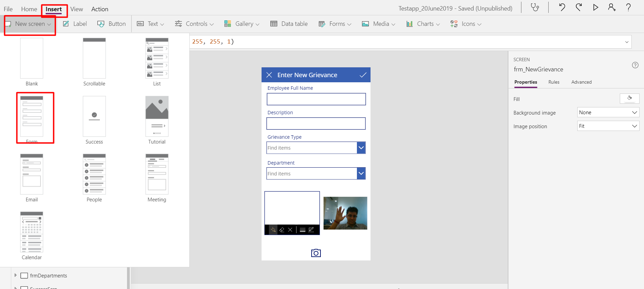The width and height of the screenshot is (644, 289).
Task: Open the Image position dropdown
Action: point(608,126)
